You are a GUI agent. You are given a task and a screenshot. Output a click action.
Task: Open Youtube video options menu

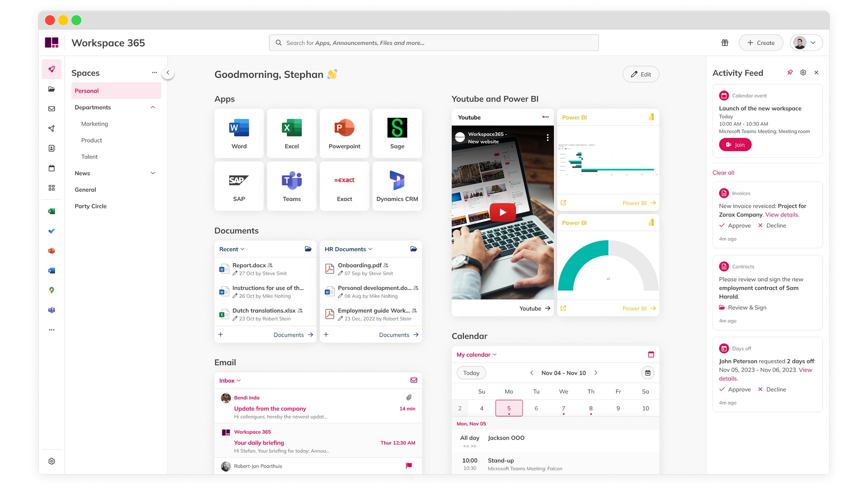point(547,137)
